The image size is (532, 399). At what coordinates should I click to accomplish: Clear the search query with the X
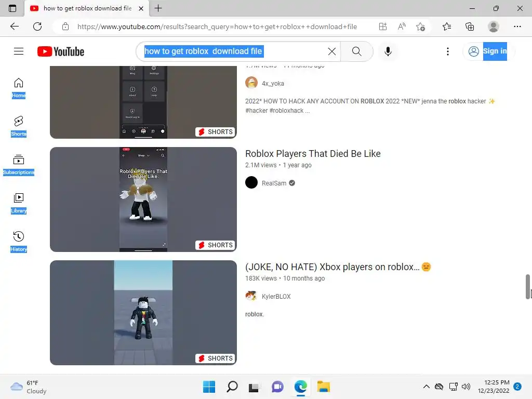[x=332, y=51]
